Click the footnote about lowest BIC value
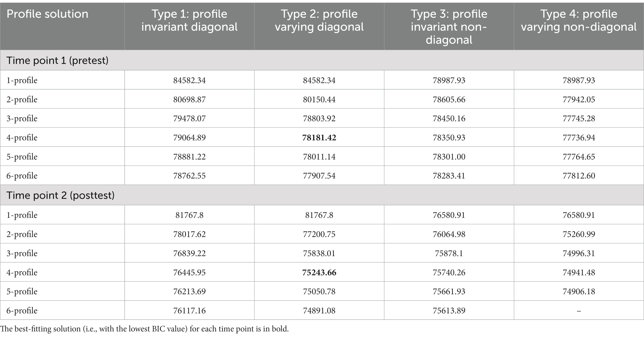This screenshot has height=337, width=644. point(145,329)
